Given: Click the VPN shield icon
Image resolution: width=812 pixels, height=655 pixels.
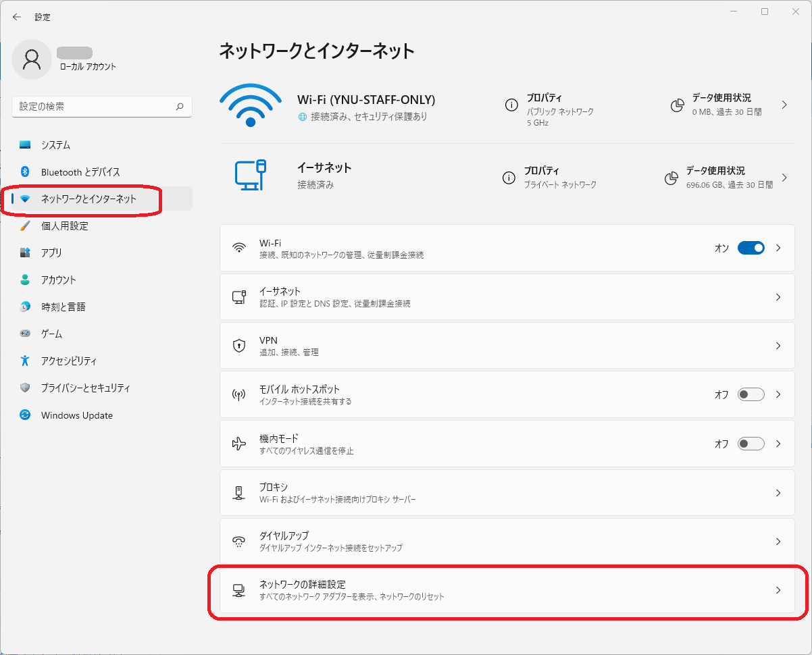Looking at the screenshot, I should pos(238,346).
